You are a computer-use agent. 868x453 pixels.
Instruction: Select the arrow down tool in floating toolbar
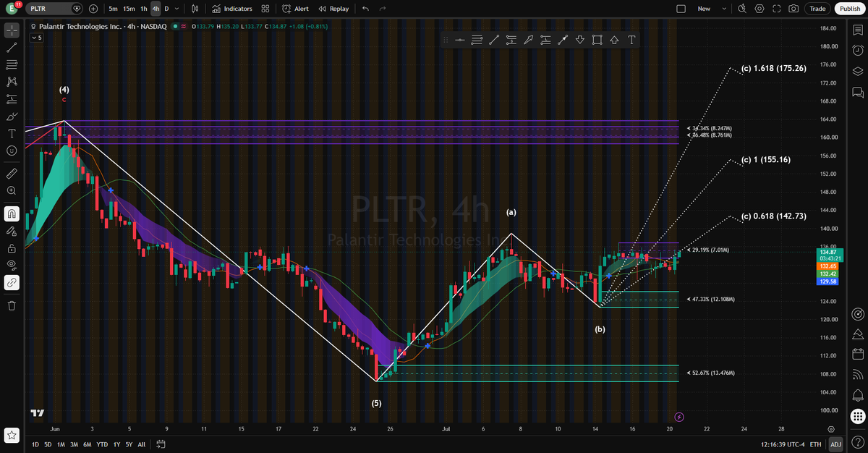(x=580, y=40)
